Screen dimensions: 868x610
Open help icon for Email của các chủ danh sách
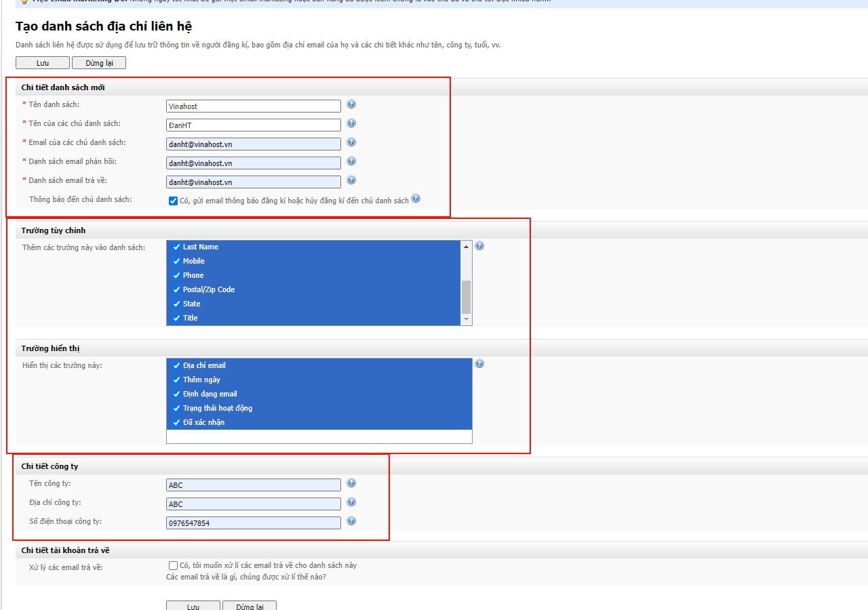click(351, 142)
